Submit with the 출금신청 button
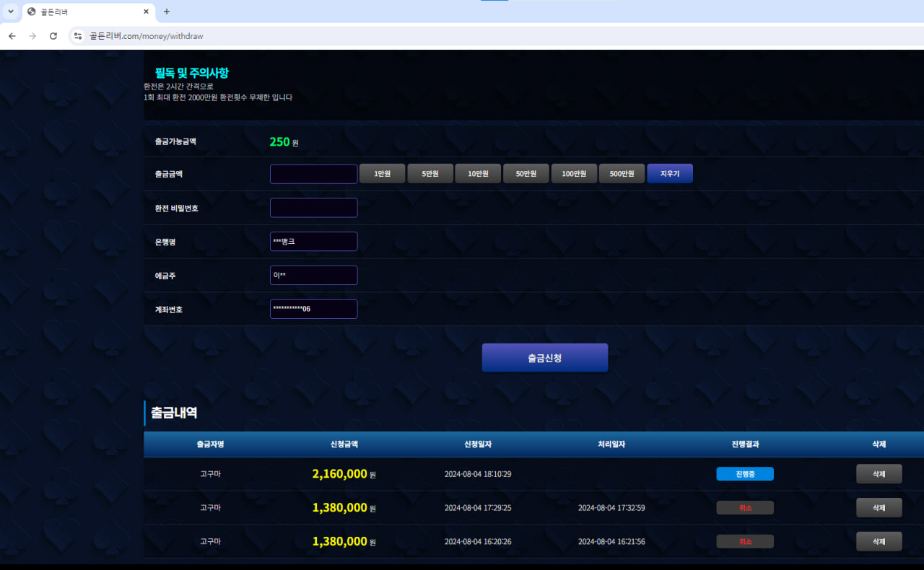Viewport: 924px width, 570px height. [544, 358]
